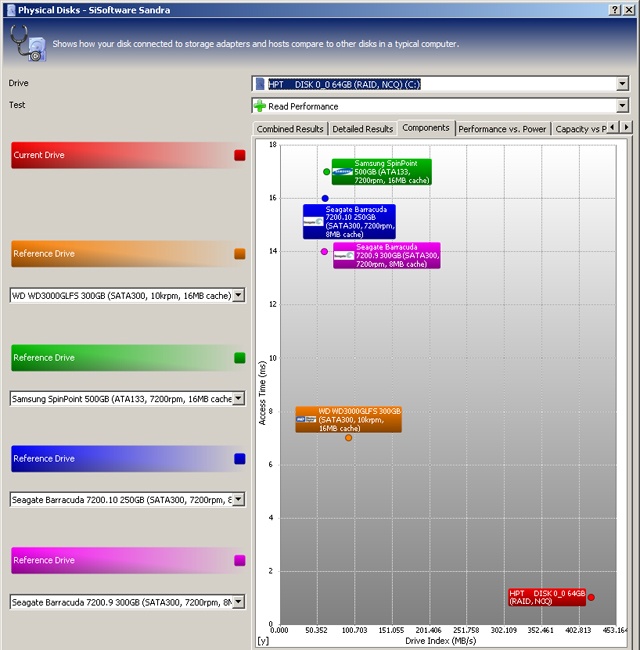Click the Seagate logo in blue chart label

tap(313, 222)
